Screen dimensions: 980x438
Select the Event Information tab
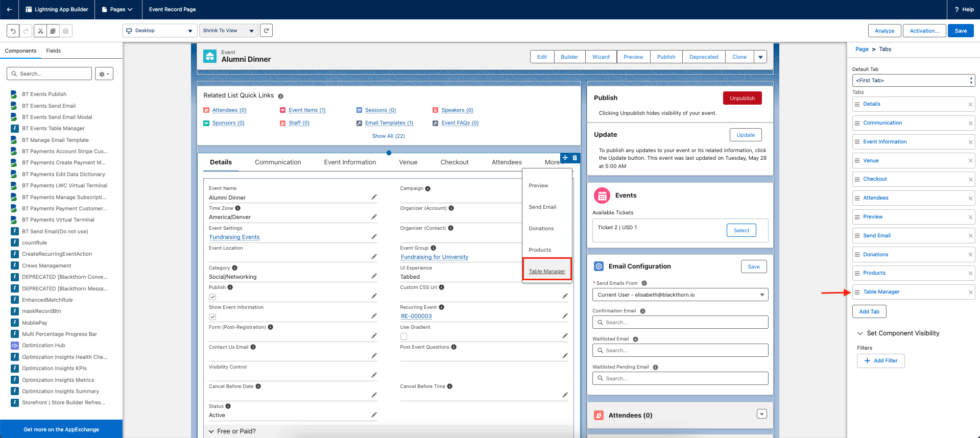(x=350, y=162)
